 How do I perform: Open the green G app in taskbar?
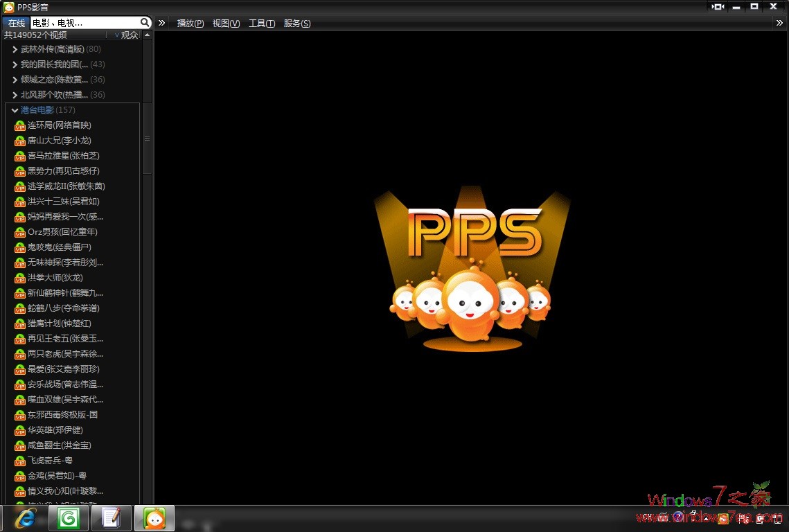(69, 518)
